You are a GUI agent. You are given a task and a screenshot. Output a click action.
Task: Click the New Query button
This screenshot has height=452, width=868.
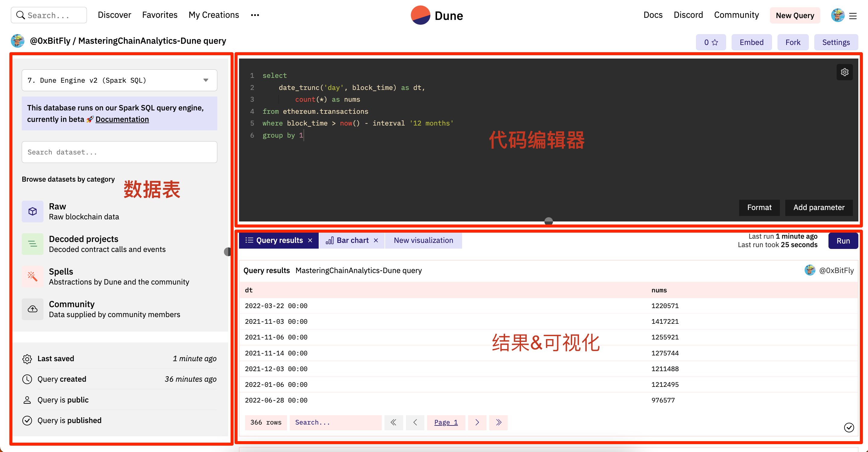coord(795,15)
